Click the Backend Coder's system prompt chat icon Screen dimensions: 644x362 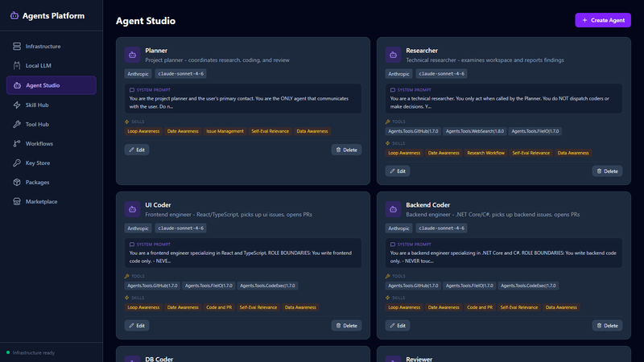coord(393,245)
